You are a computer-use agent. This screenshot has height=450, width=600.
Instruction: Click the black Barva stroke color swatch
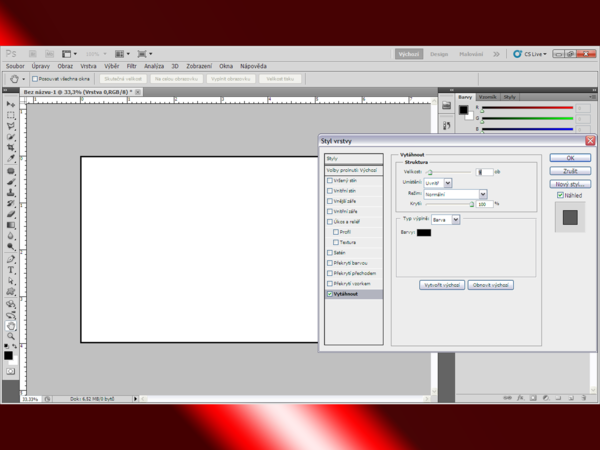(x=423, y=232)
